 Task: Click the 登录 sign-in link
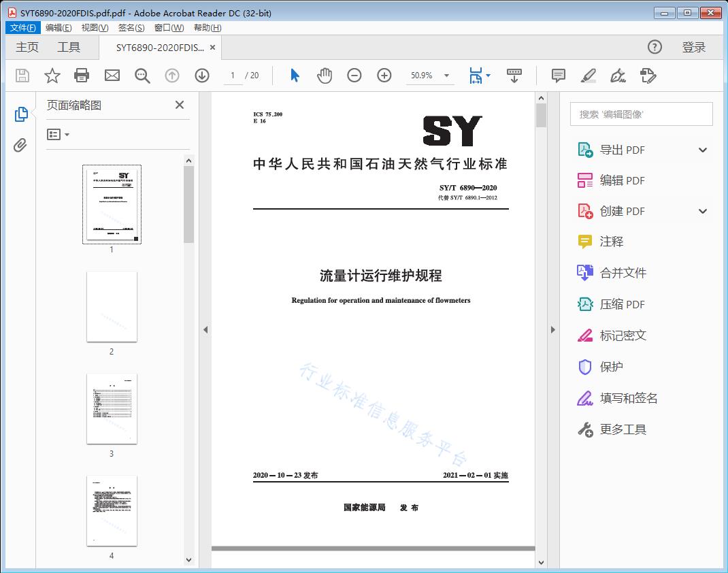point(695,47)
